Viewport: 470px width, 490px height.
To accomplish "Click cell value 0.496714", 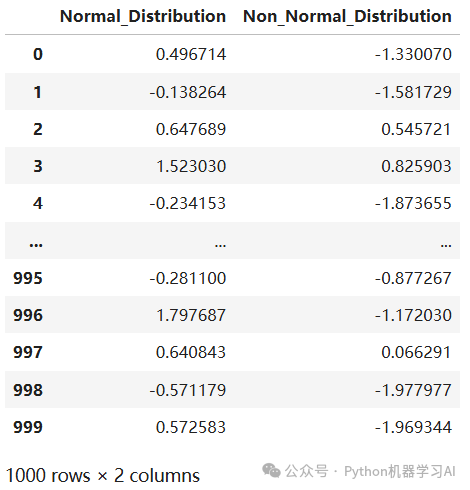I will pyautogui.click(x=191, y=54).
